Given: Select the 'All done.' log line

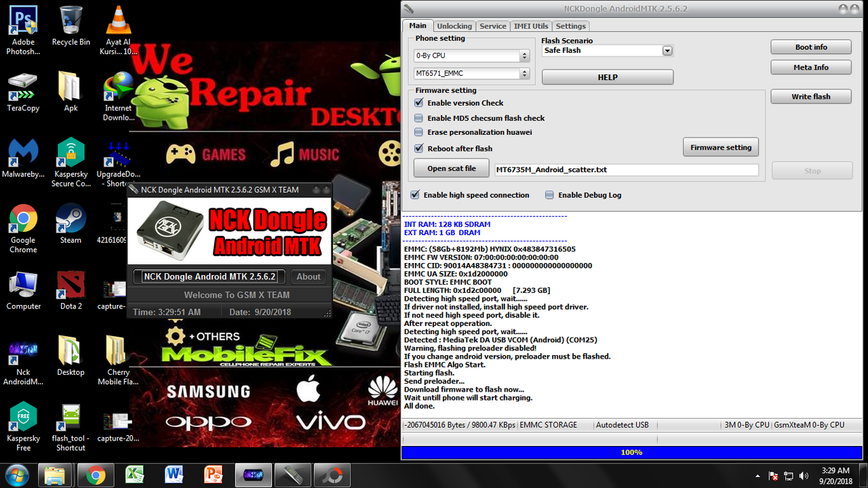Looking at the screenshot, I should coord(420,406).
